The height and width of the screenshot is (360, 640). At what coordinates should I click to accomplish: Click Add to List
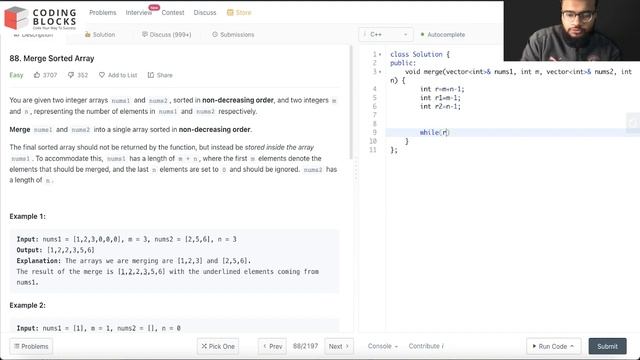coord(118,75)
